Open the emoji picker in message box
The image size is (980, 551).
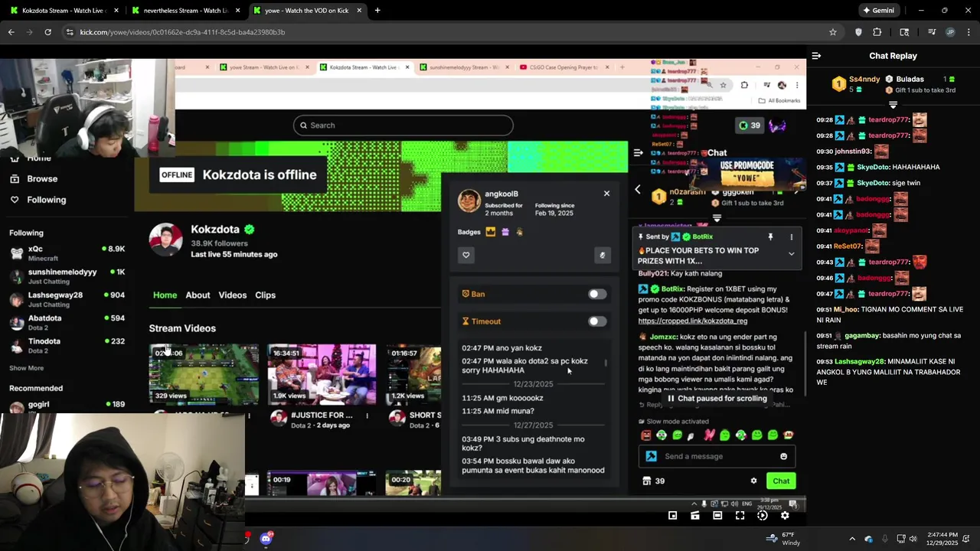click(x=783, y=456)
